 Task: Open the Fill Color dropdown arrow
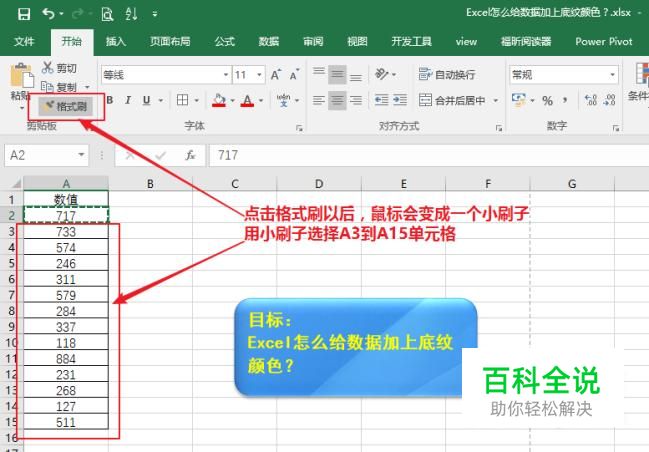(233, 101)
